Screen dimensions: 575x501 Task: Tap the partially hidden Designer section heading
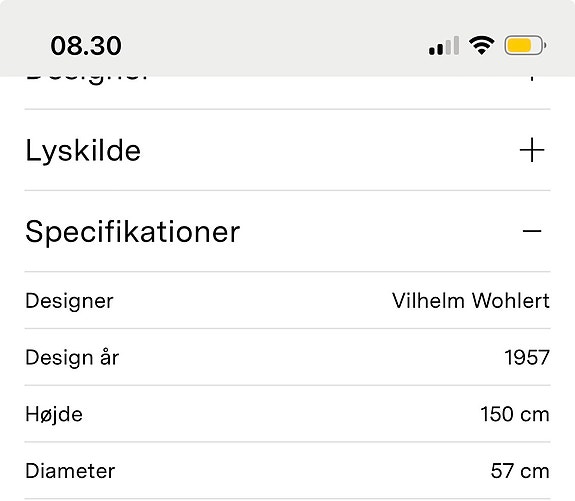pyautogui.click(x=87, y=80)
